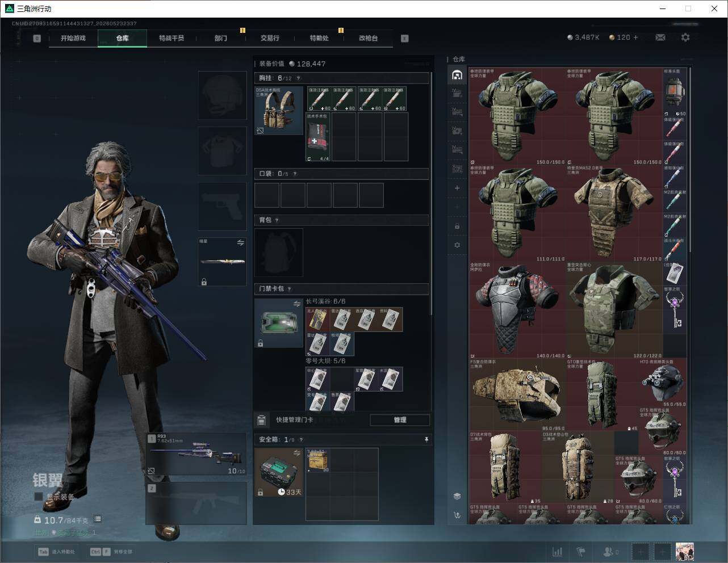Open the 交易行 tab
Viewport: 728px width, 563px height.
tap(270, 38)
